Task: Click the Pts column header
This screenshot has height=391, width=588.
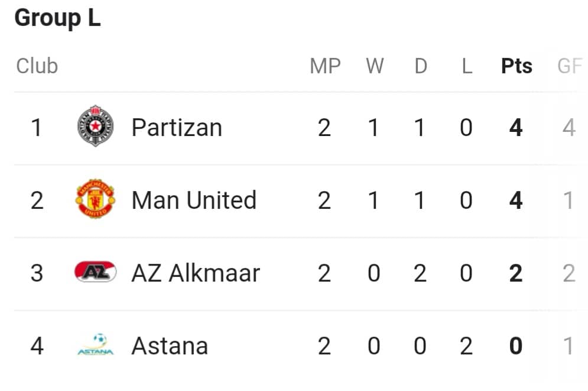Action: 516,66
